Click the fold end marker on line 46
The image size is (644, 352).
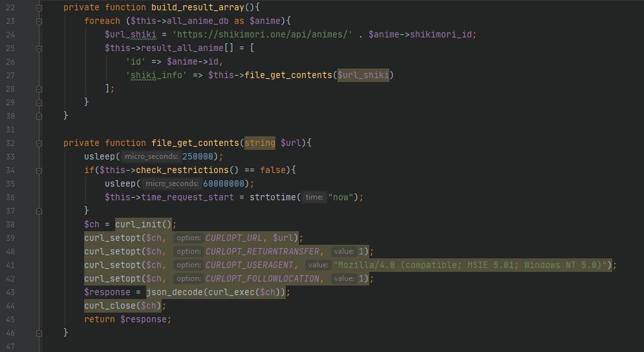(x=39, y=333)
